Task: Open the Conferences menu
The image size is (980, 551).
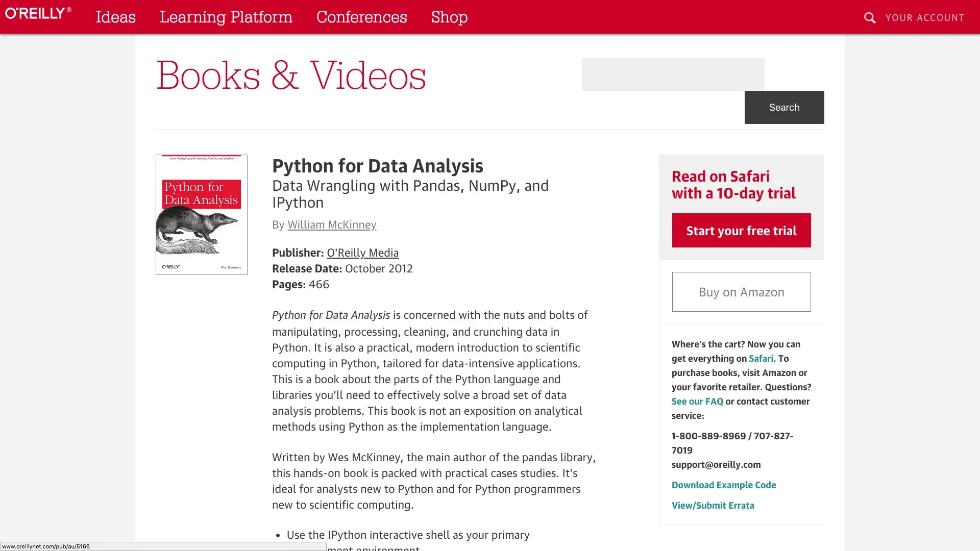Action: tap(362, 17)
